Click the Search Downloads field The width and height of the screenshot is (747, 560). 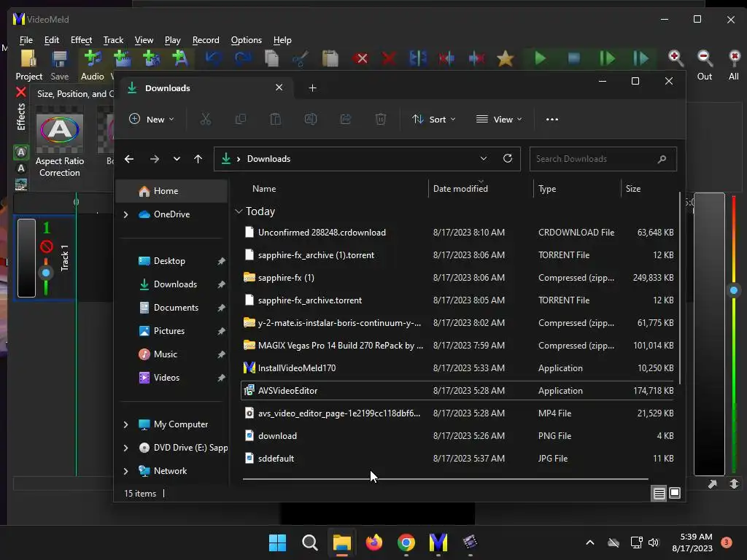click(x=603, y=159)
